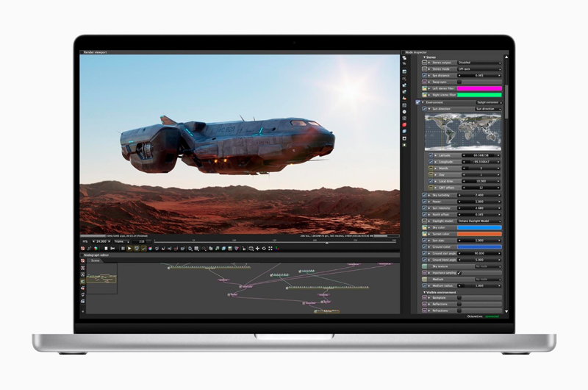Click the rotate target icon in viewport toolbar
Image resolution: width=588 pixels, height=390 pixels.
(x=264, y=249)
